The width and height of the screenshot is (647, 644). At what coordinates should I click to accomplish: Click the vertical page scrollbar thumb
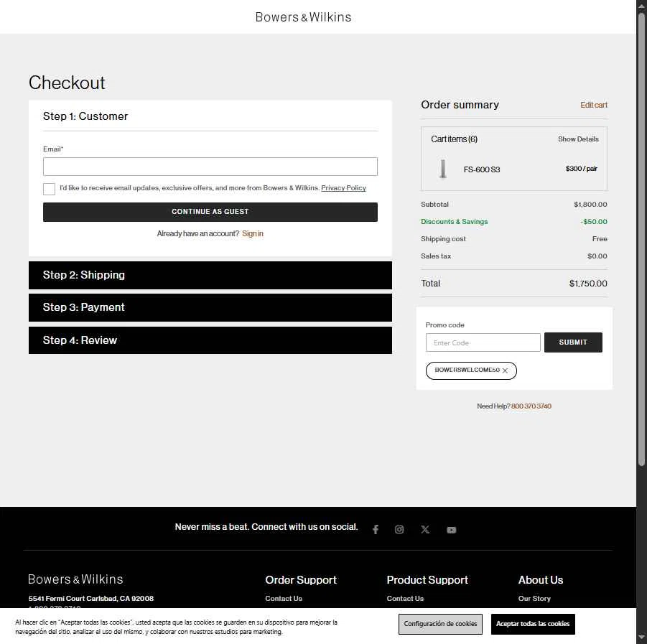pyautogui.click(x=641, y=239)
